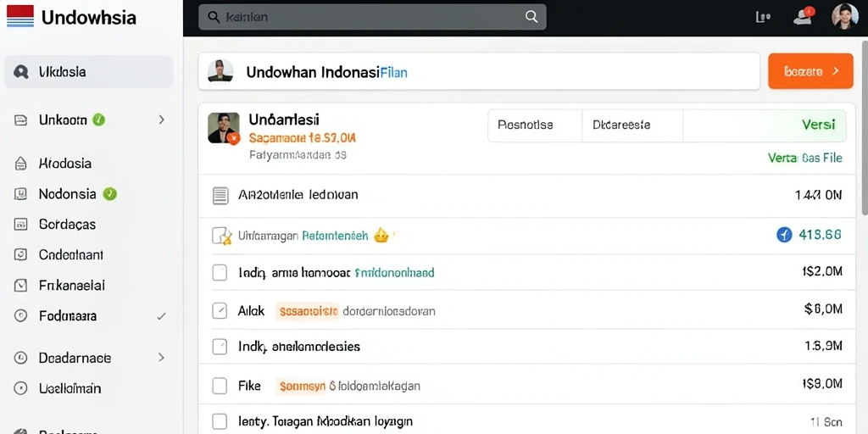Select Gordaças in the sidebar
This screenshot has height=434, width=868.
[x=67, y=224]
